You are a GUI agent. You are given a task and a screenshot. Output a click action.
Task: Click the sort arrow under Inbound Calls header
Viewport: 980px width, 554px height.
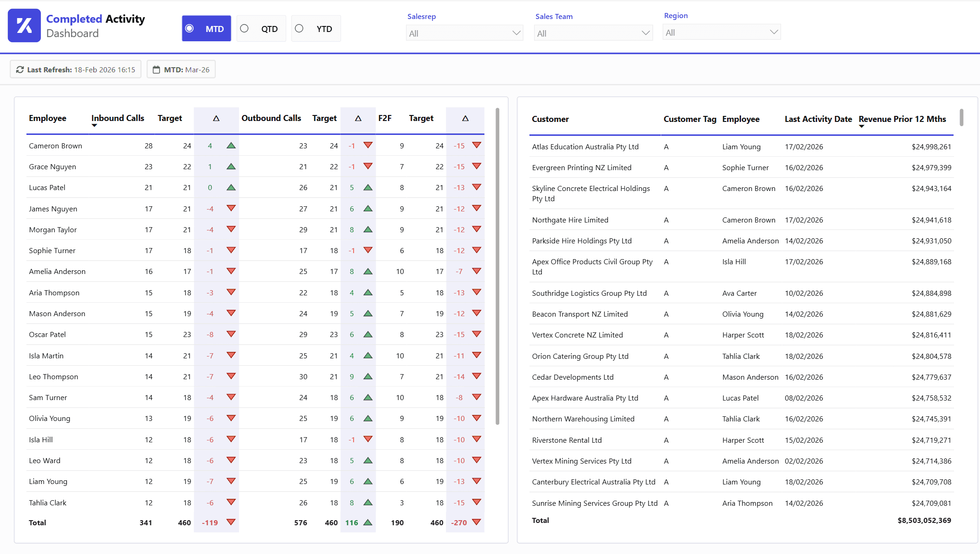click(x=94, y=126)
